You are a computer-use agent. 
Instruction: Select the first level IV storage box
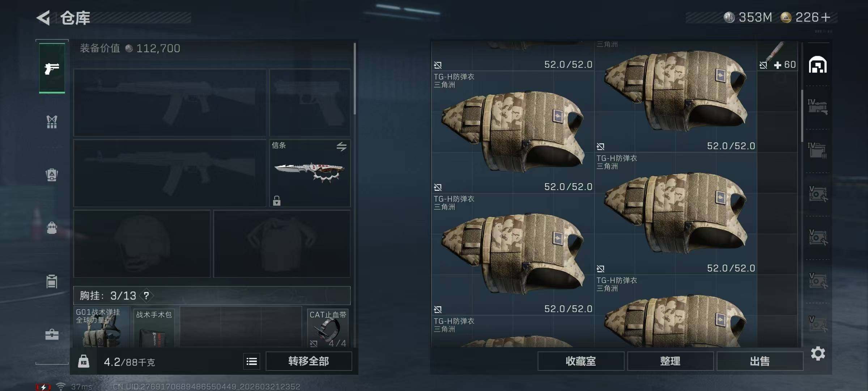(817, 107)
